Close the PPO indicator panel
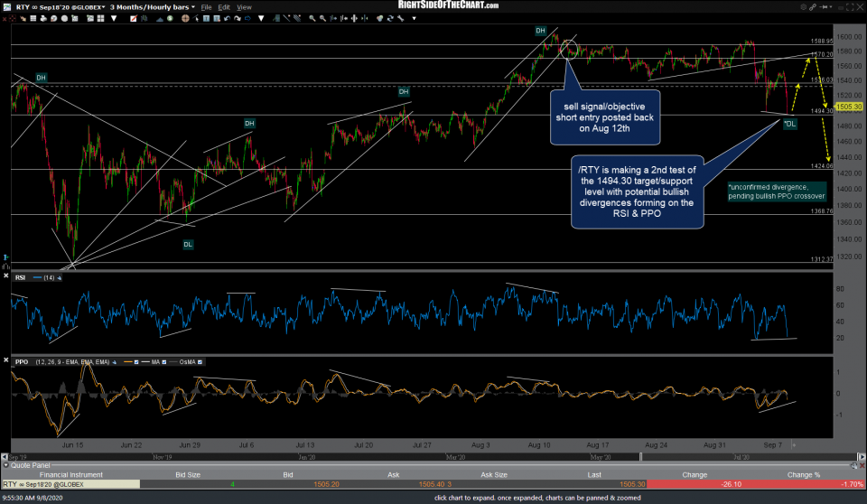The height and width of the screenshot is (504, 867). click(x=5, y=361)
